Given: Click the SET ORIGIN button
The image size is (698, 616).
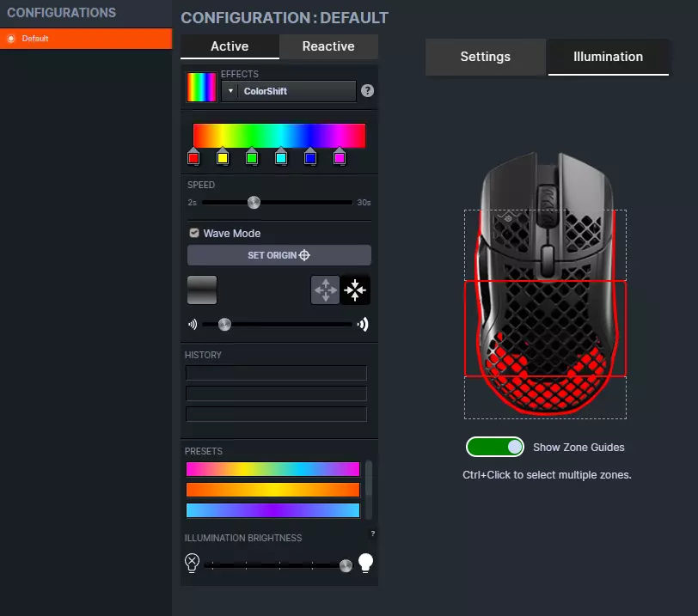Looking at the screenshot, I should (x=279, y=255).
